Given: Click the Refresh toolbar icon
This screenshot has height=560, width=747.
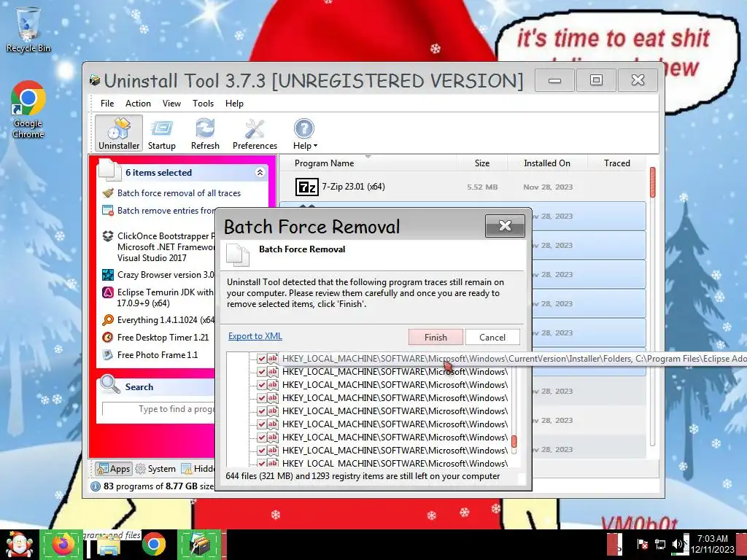Looking at the screenshot, I should pos(205,128).
